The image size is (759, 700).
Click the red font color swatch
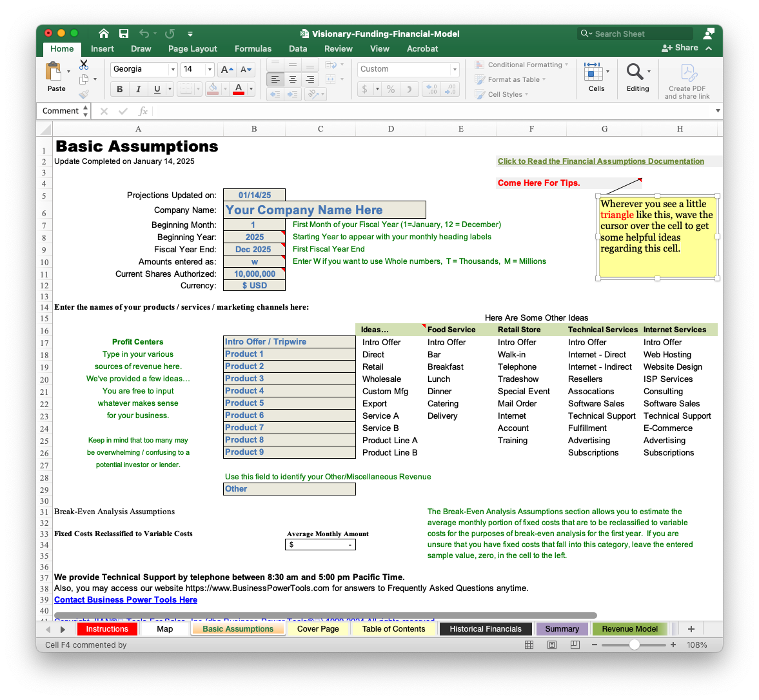238,89
